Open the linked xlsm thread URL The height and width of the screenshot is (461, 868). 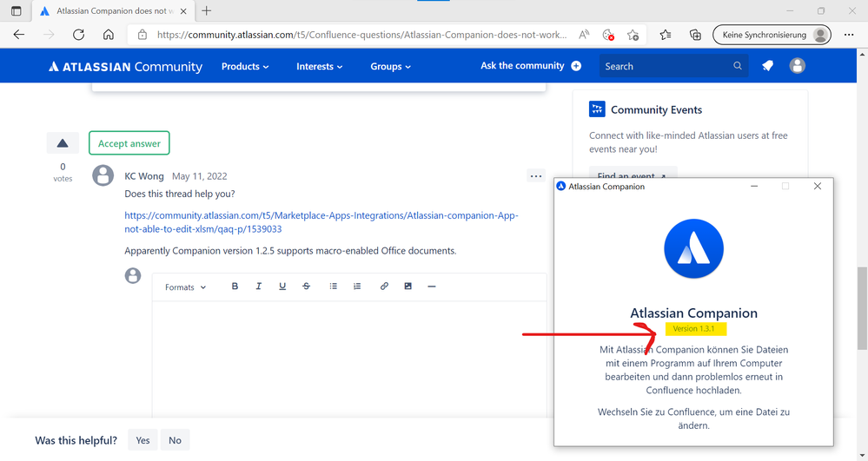tap(321, 222)
